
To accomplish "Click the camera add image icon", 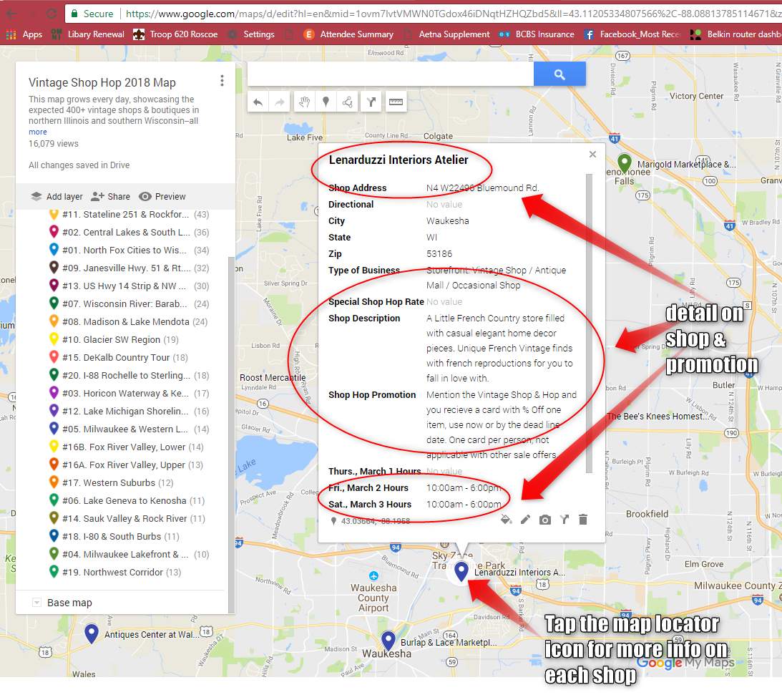I will point(545,520).
